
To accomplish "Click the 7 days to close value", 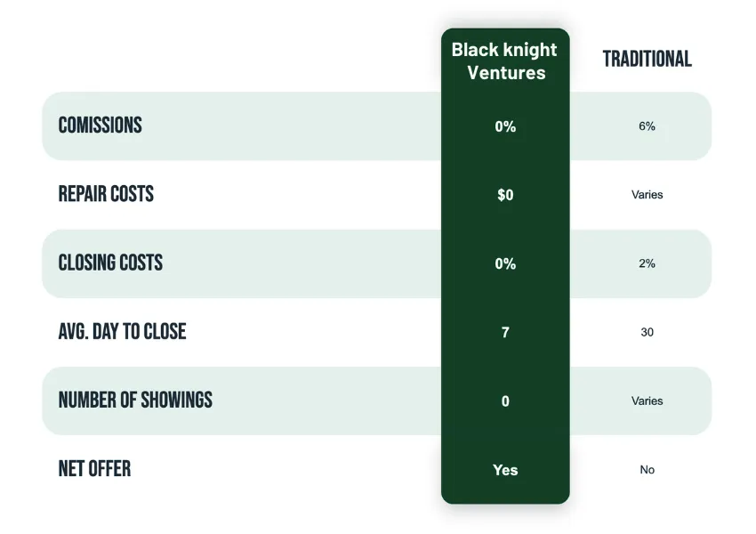I will tap(505, 332).
